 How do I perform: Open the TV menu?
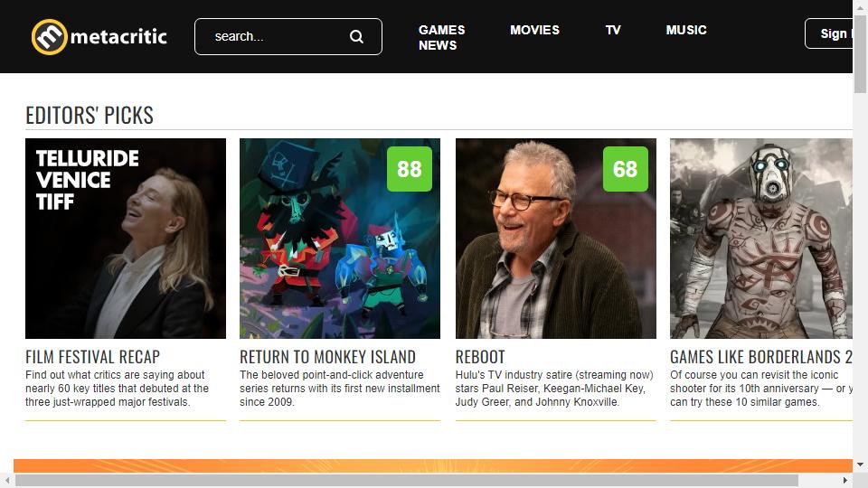[x=613, y=30]
